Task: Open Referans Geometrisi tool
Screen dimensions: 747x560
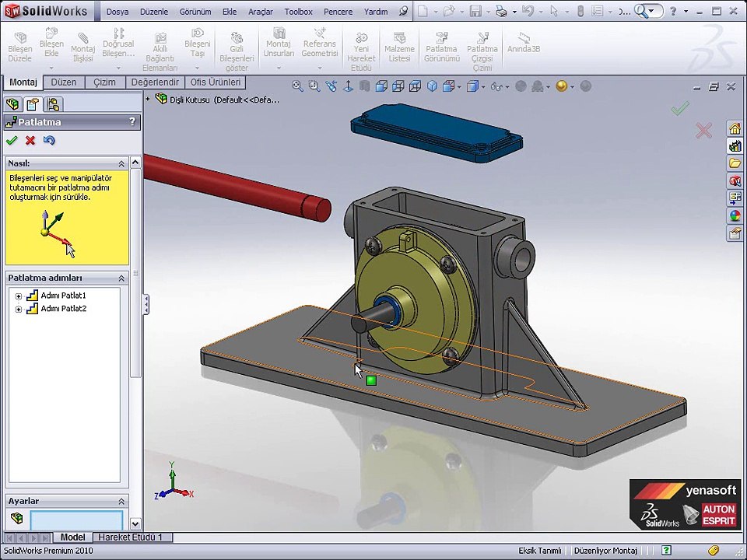Action: click(x=320, y=43)
